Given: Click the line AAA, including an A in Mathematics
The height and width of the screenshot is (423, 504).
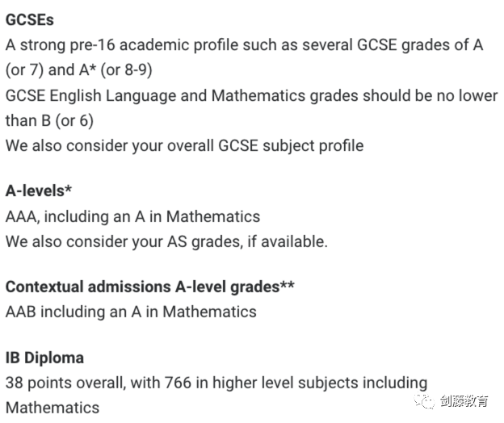Looking at the screenshot, I should pos(132,216).
